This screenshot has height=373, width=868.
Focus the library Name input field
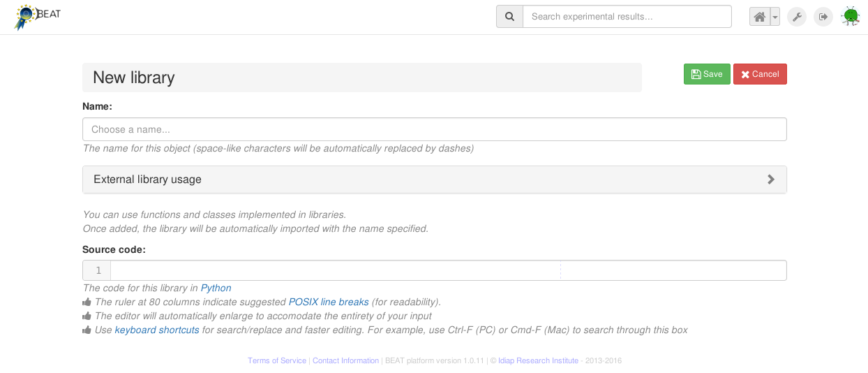coord(434,129)
